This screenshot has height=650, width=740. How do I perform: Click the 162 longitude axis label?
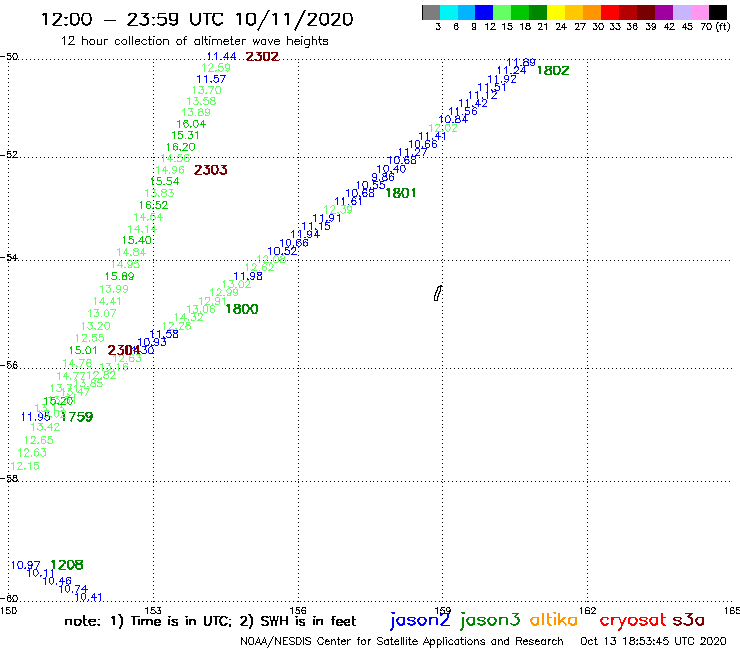(x=587, y=611)
